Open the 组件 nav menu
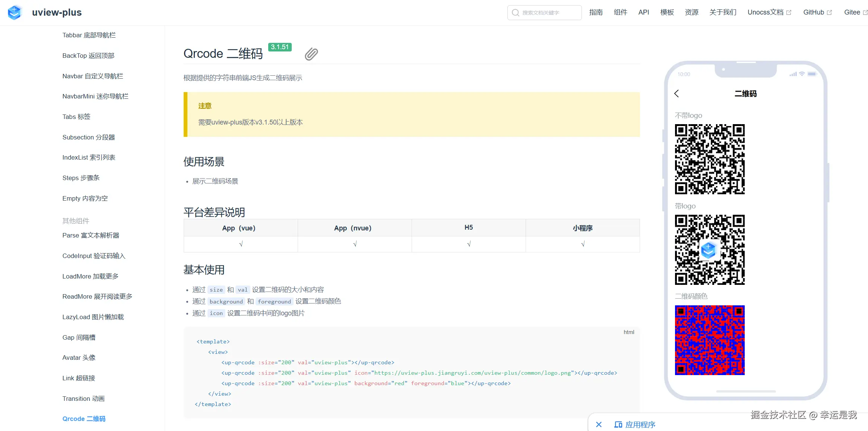Viewport: 868px width, 431px height. 620,12
